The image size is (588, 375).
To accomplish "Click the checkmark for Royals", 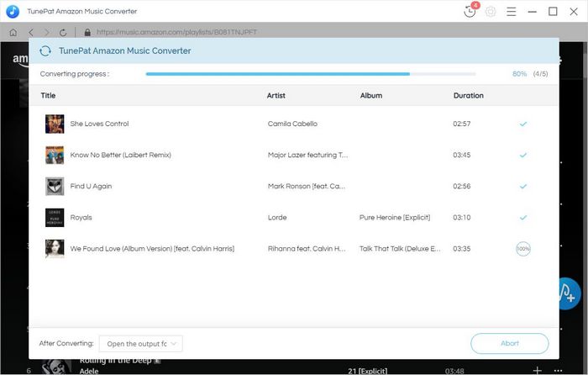I will [523, 217].
